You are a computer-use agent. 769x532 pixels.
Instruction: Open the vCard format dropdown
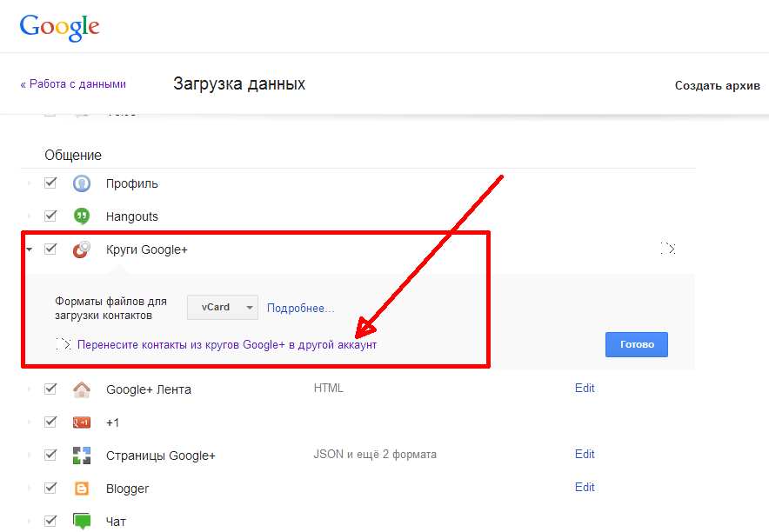223,307
